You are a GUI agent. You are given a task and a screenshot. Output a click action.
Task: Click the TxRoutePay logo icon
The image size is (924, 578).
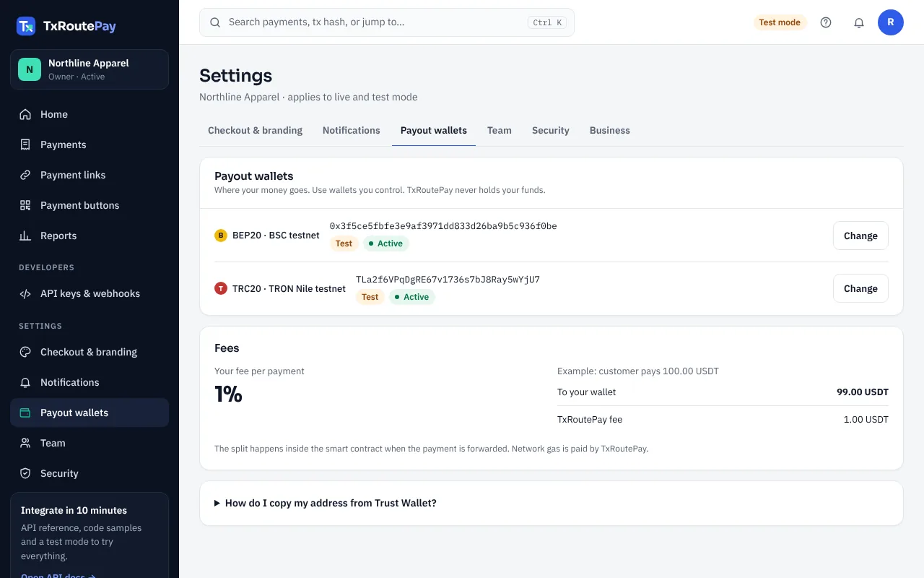[x=26, y=26]
